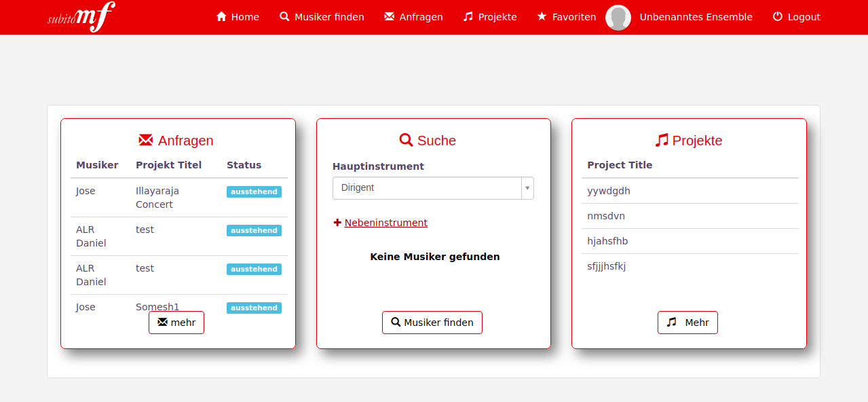Image resolution: width=868 pixels, height=402 pixels.
Task: Click the star icon beside Favoriten
Action: click(542, 16)
